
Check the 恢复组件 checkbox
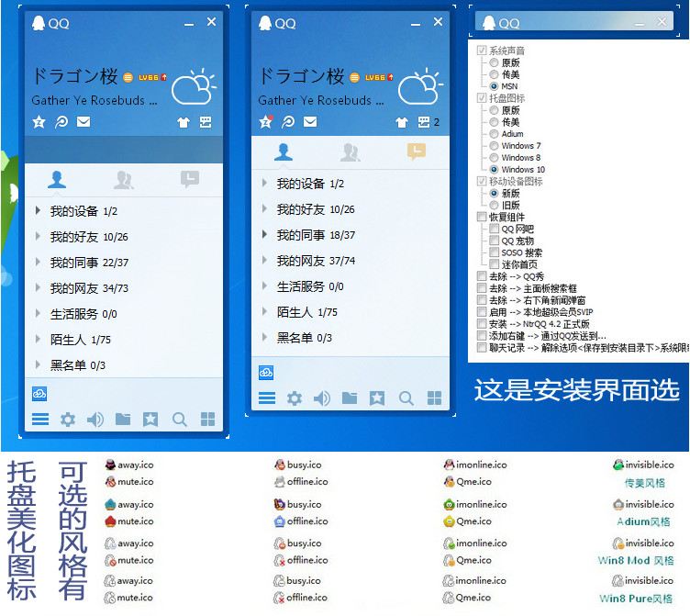(482, 217)
